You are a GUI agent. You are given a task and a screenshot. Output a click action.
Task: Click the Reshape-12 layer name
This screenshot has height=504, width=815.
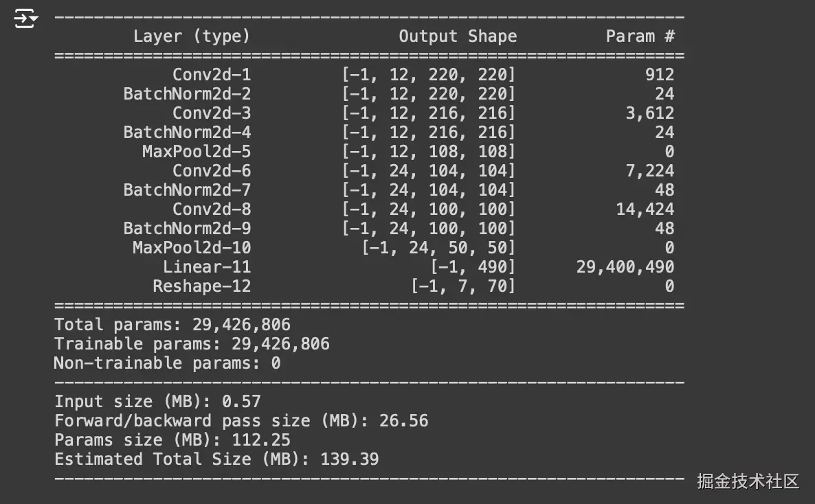pyautogui.click(x=202, y=286)
